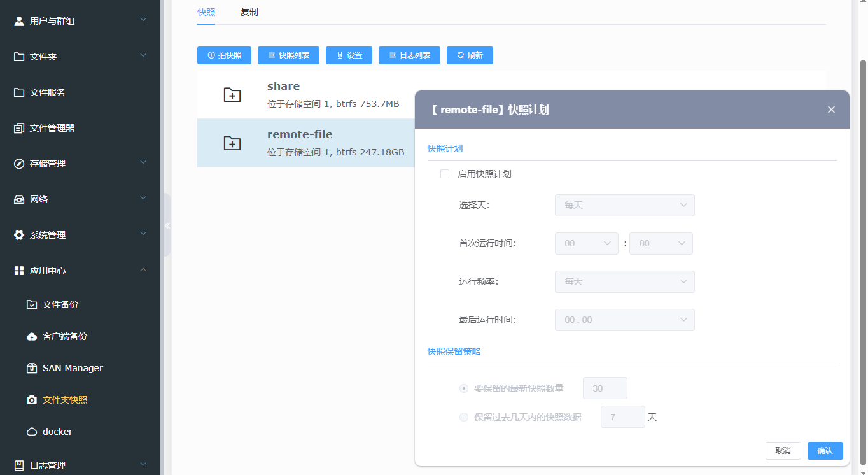Enable the 启用快照计划 checkbox
Viewport: 868px width, 475px height.
[444, 173]
